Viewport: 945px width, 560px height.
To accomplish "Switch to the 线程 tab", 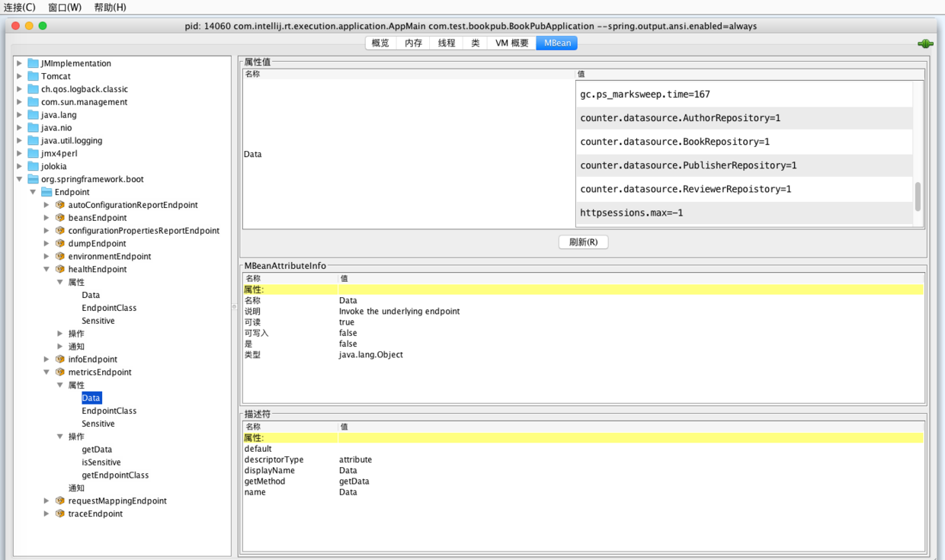I will (447, 43).
